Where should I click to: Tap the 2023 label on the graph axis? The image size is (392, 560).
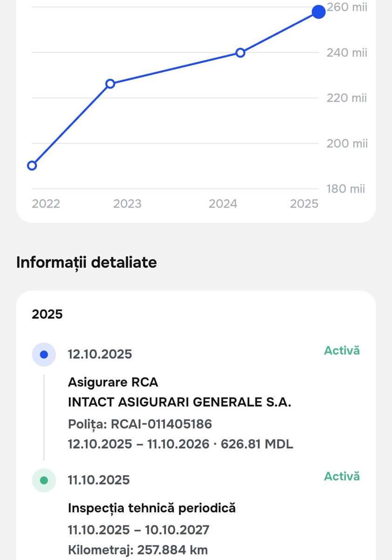click(127, 204)
